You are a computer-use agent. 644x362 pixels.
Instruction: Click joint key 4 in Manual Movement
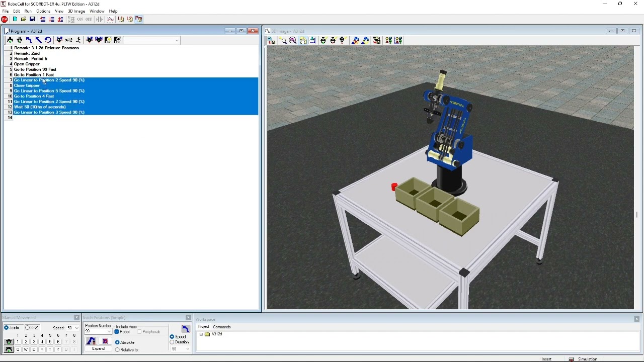[42, 342]
